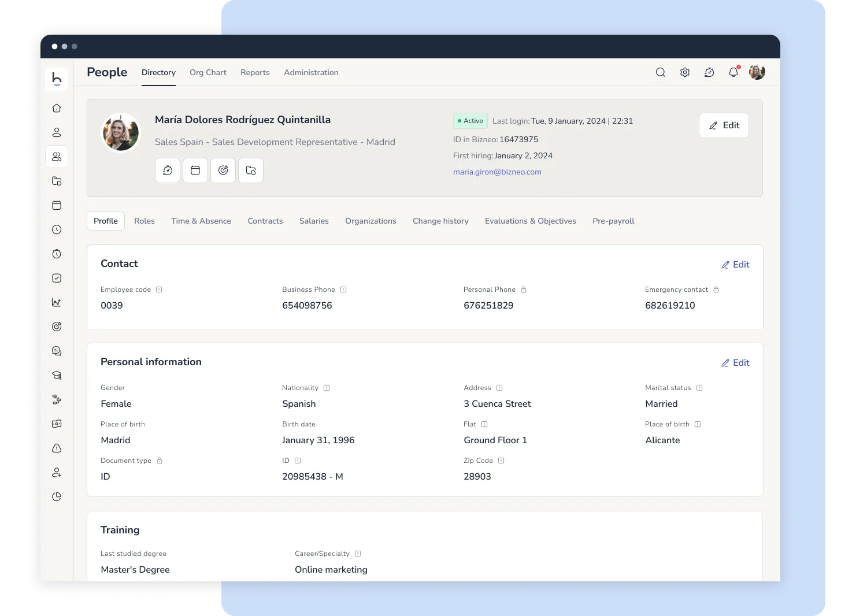Edit the Contact section
Screen dimensions: 867x616
(x=735, y=265)
